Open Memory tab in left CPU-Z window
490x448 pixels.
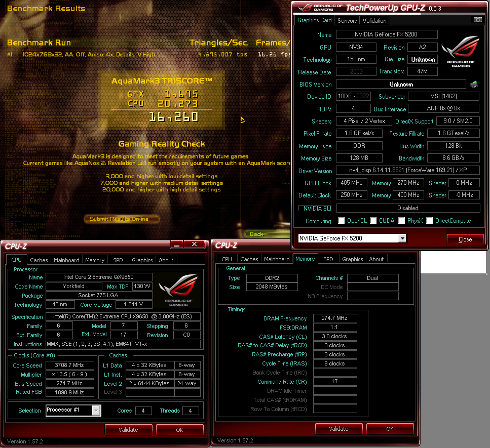tap(95, 260)
